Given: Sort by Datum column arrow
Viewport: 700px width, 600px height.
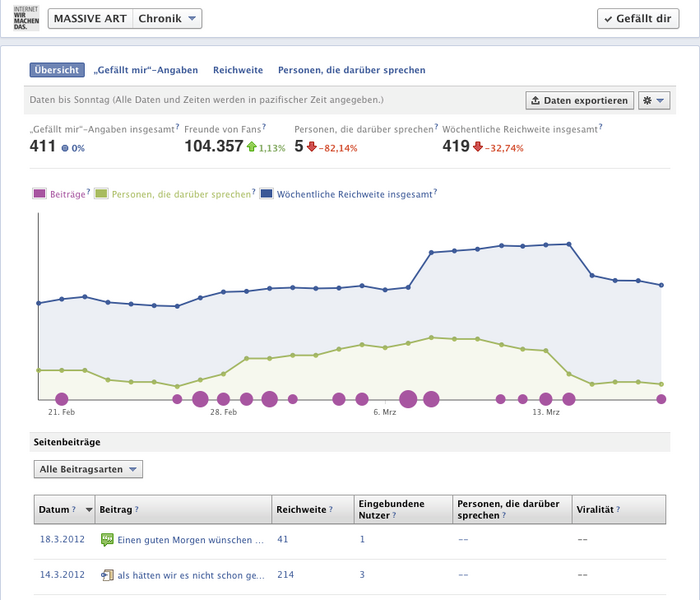Looking at the screenshot, I should click(89, 510).
